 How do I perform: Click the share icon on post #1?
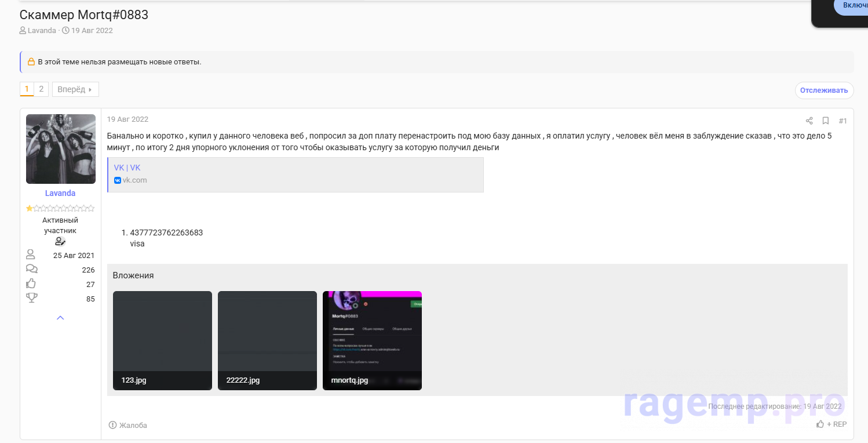click(809, 121)
